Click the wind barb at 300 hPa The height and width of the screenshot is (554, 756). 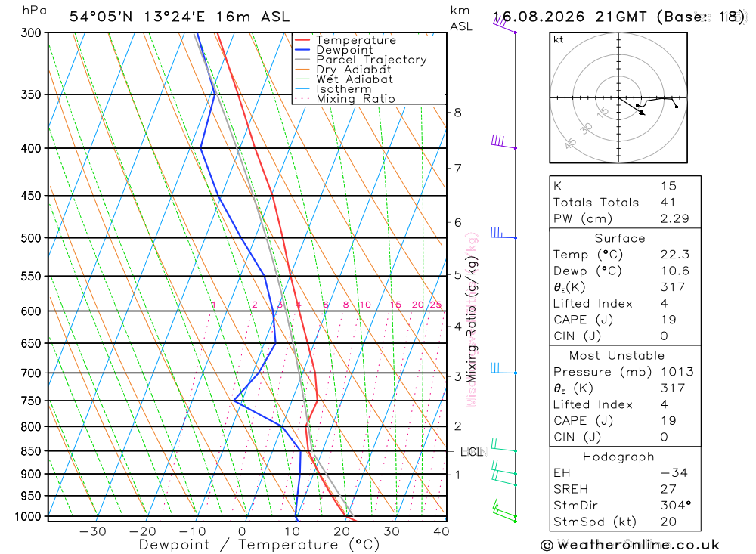click(x=505, y=26)
